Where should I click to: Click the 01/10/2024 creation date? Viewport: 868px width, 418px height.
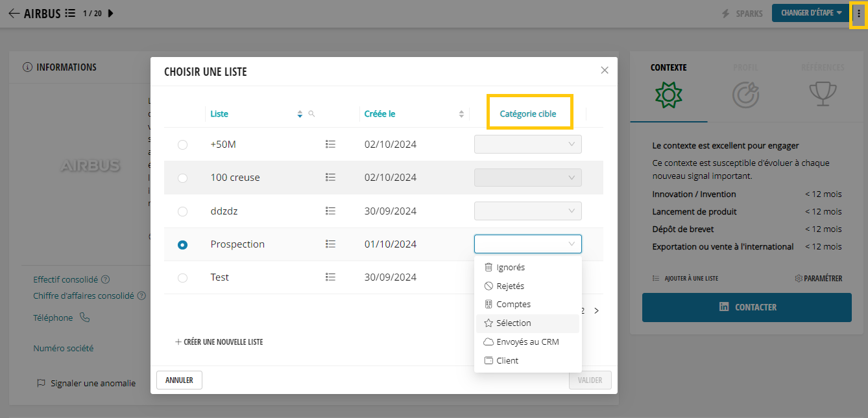391,244
